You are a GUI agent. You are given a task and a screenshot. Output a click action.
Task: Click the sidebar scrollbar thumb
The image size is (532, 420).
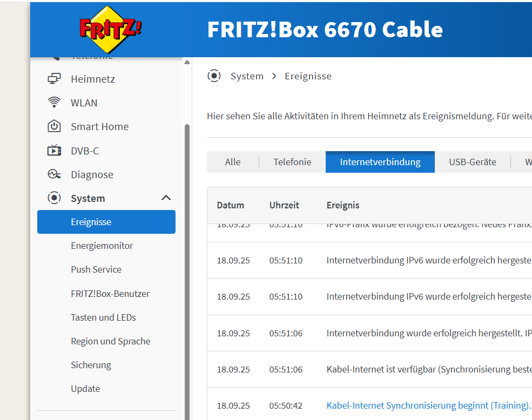[x=187, y=272]
